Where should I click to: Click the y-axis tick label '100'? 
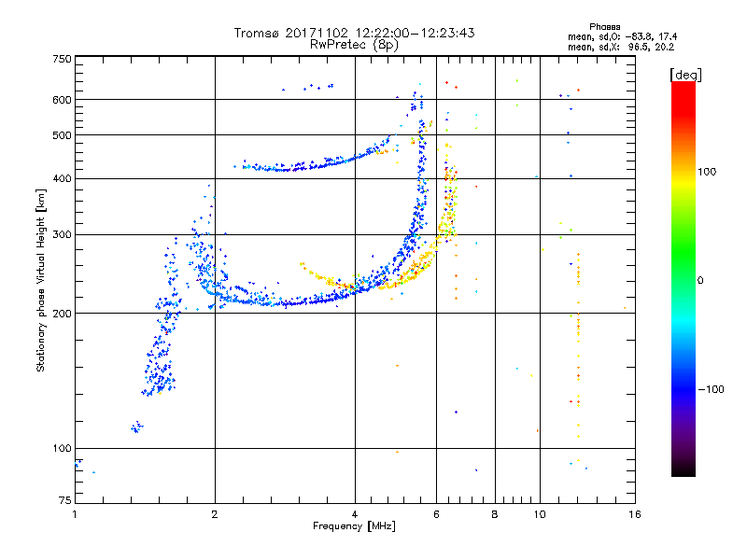pyautogui.click(x=62, y=448)
